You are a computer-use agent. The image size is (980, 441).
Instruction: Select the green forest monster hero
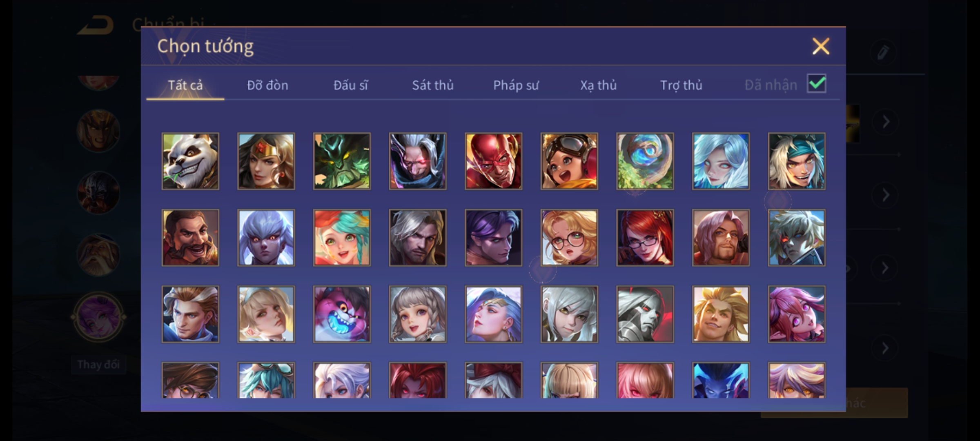(342, 161)
